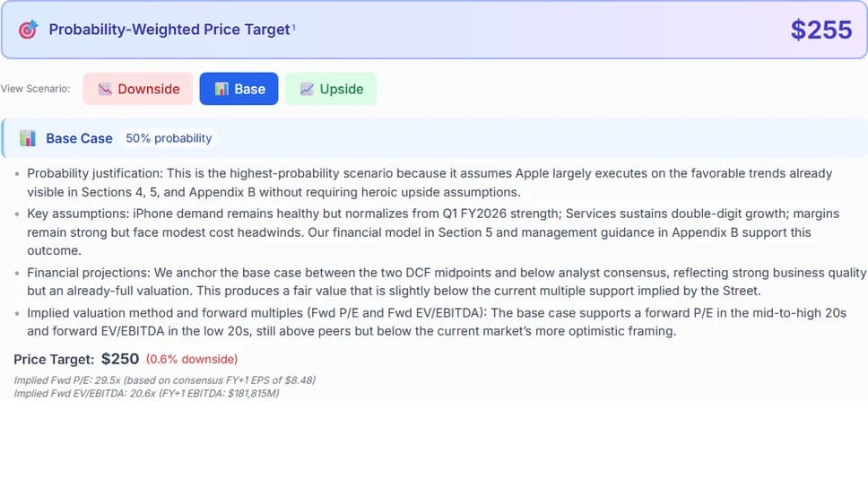
Task: Click the 50% probability badge
Action: 169,138
